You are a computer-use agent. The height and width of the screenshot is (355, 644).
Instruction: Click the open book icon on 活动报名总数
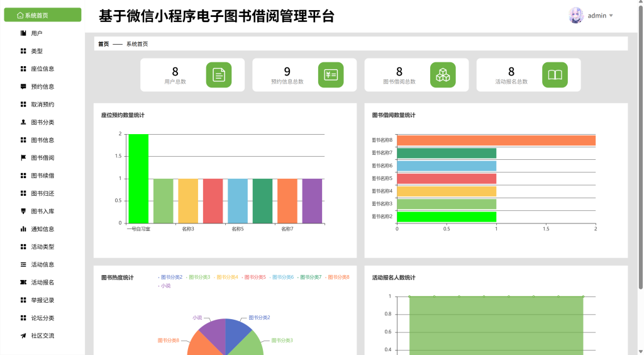555,75
